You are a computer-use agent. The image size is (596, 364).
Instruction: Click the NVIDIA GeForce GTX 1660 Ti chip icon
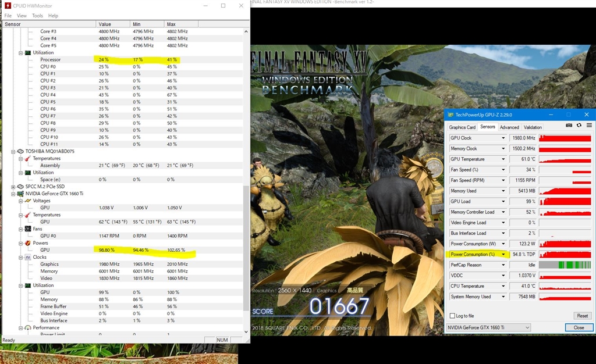[20, 194]
